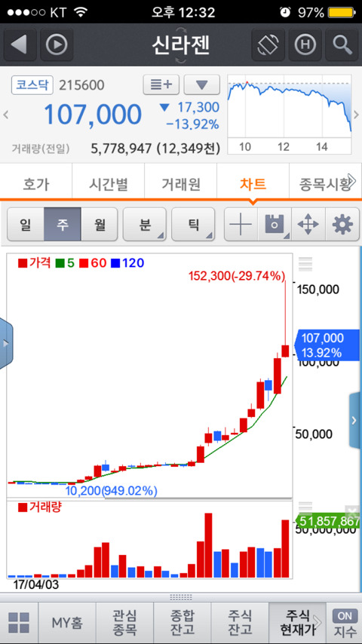
Task: Open chart settings gear
Action: point(342,224)
